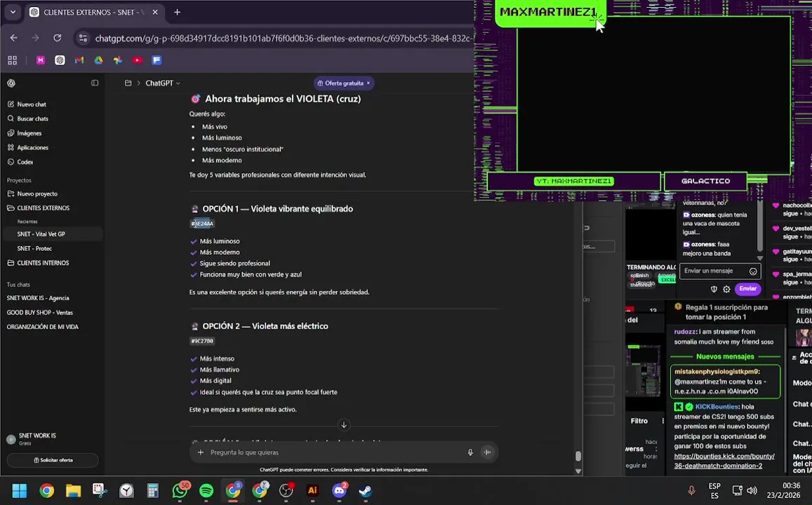Open the ChatGPT bookmark icon

[60, 60]
